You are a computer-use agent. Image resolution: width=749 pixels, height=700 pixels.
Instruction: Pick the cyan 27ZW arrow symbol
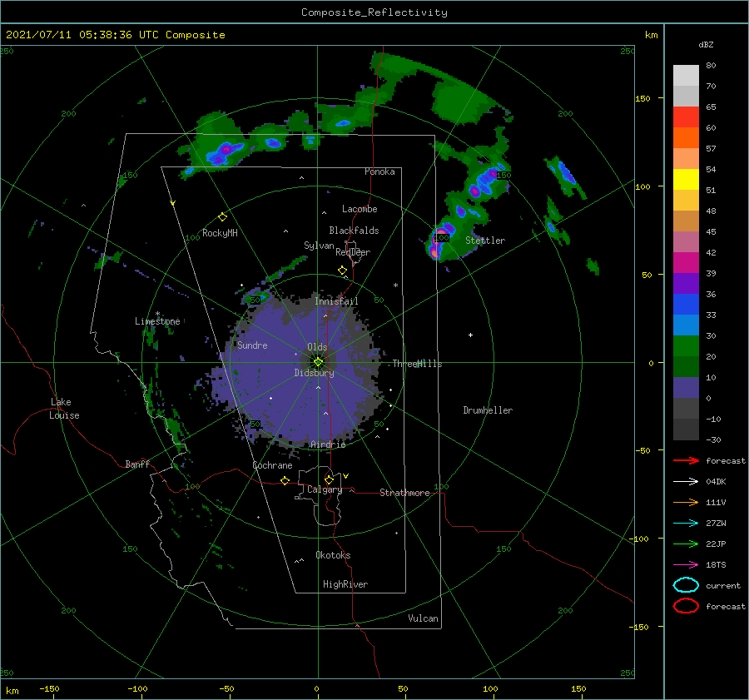686,524
